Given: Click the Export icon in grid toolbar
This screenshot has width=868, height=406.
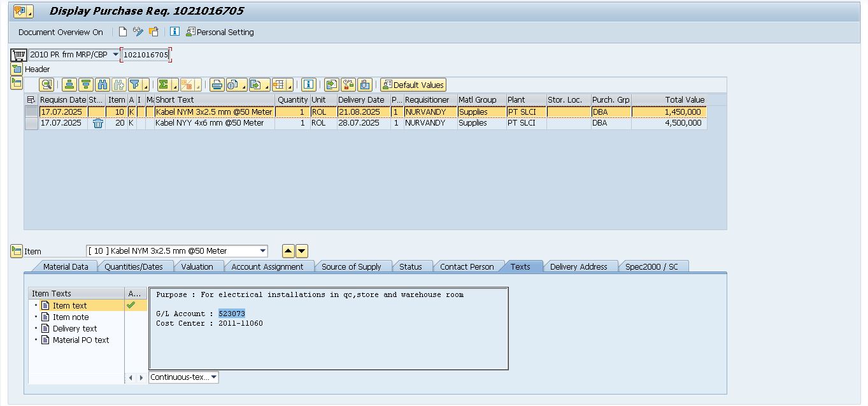Looking at the screenshot, I should coord(255,85).
